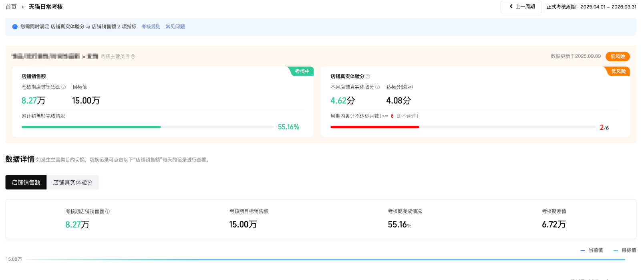Viewport: 644px width, 280px height.
Task: Click the red 不达标月数 progress bar
Action: [x=374, y=127]
